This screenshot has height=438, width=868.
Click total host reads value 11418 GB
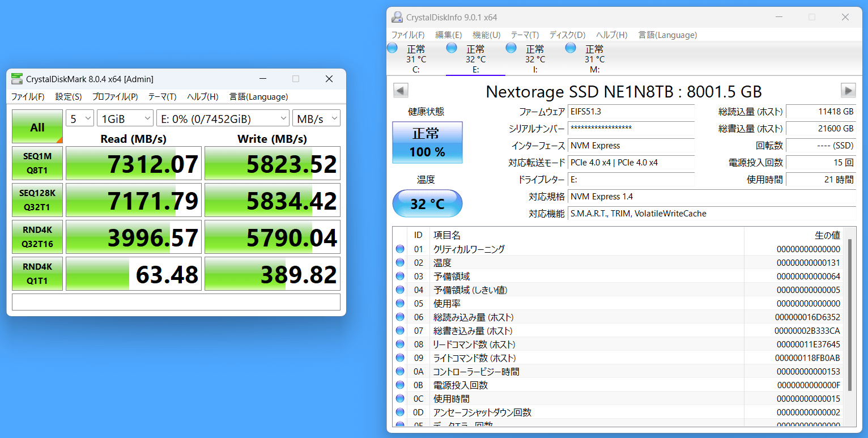[x=821, y=112]
